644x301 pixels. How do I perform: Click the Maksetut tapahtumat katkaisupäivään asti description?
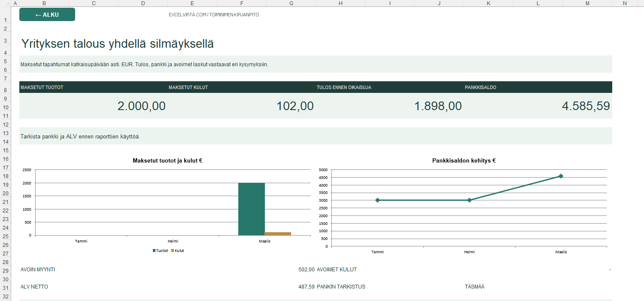(x=144, y=64)
